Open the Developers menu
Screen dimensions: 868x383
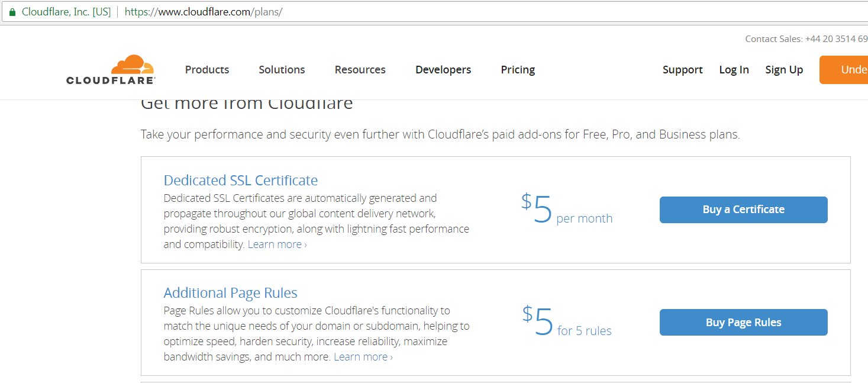coord(443,70)
